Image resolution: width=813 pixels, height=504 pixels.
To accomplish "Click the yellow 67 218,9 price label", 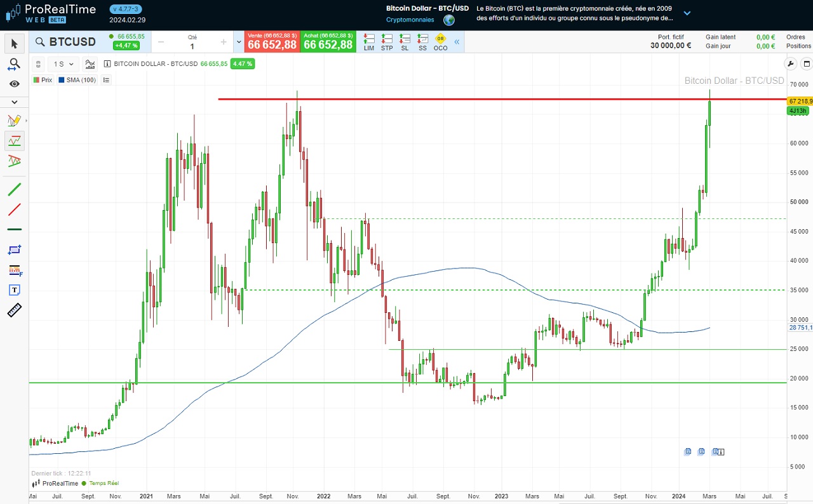I will (x=800, y=101).
